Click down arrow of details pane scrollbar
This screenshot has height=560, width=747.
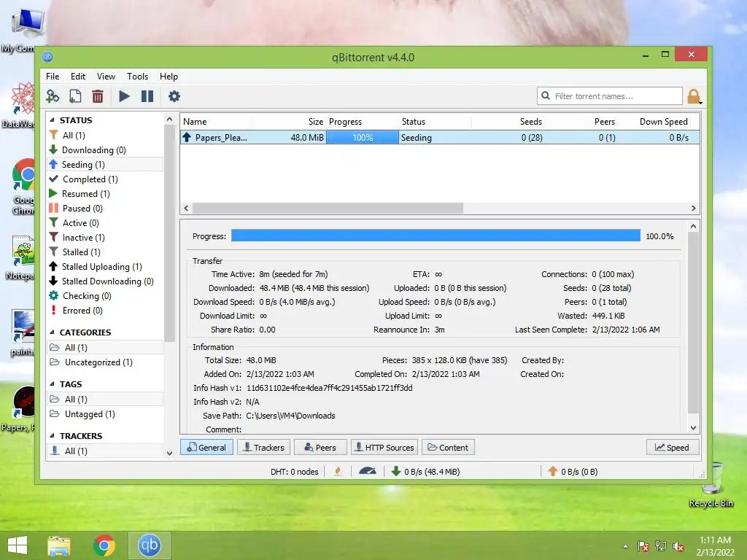(693, 427)
